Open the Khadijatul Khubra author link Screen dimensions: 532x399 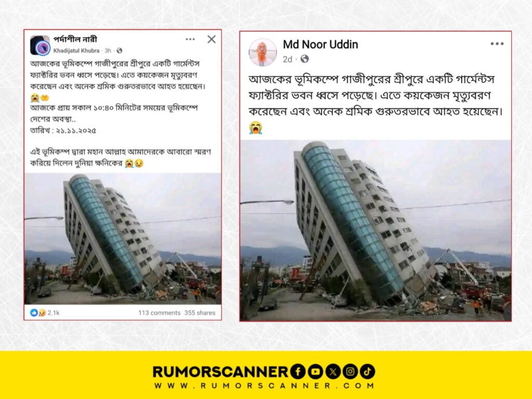(x=76, y=50)
